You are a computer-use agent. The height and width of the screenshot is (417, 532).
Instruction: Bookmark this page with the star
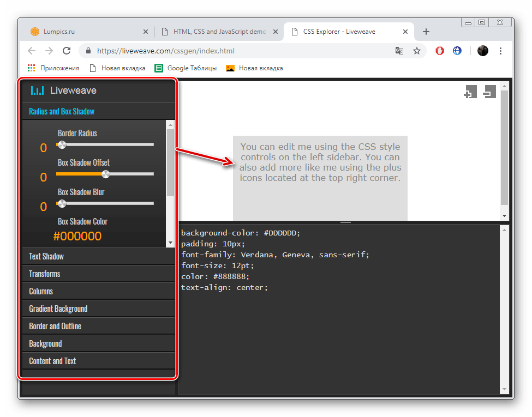pos(417,51)
